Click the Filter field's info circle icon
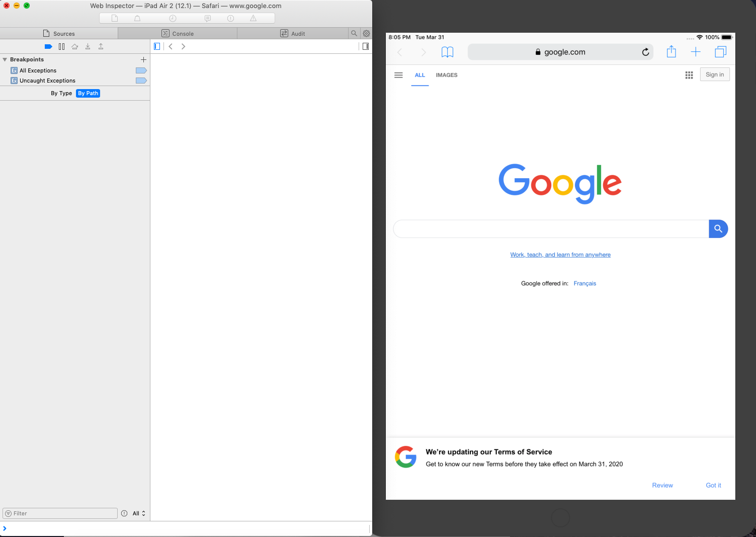756x537 pixels. tap(124, 513)
